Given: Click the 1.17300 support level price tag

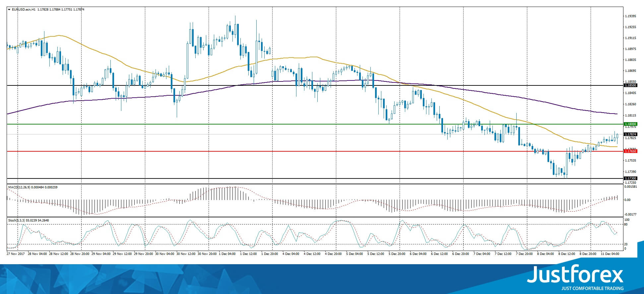Looking at the screenshot, I should click(x=630, y=178).
